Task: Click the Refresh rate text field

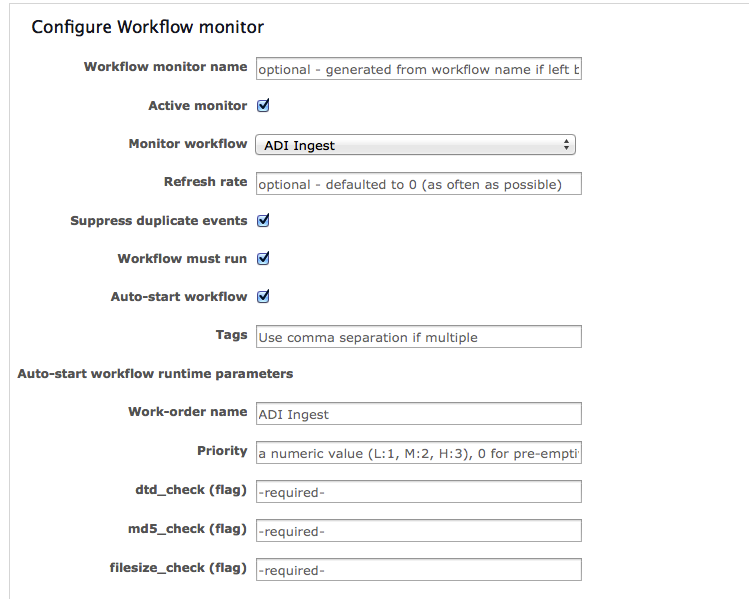Action: (x=418, y=184)
